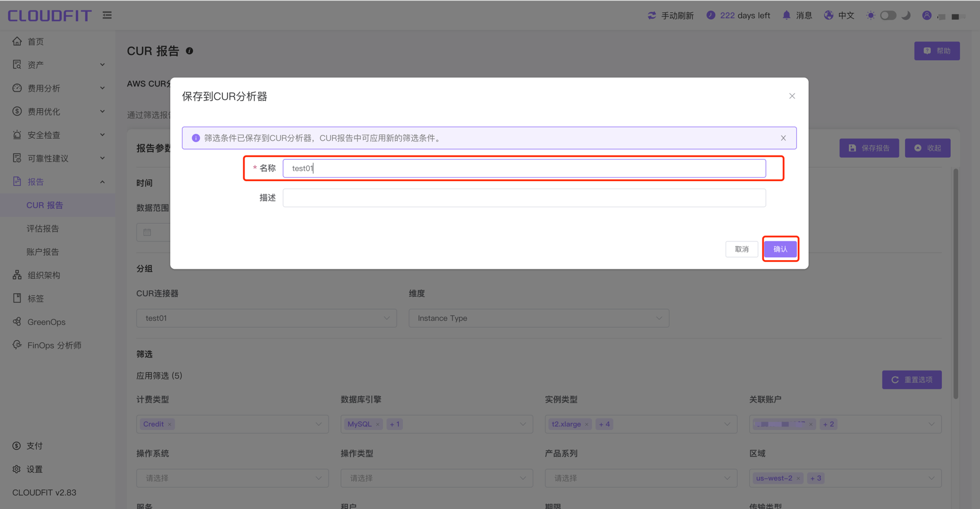Click the moon dark-mode icon
This screenshot has width=980, height=509.
pyautogui.click(x=906, y=15)
